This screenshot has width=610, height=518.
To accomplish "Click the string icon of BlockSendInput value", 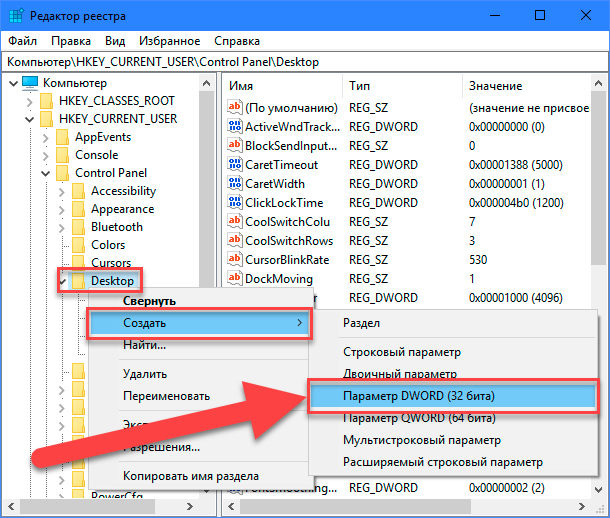I will pyautogui.click(x=235, y=145).
